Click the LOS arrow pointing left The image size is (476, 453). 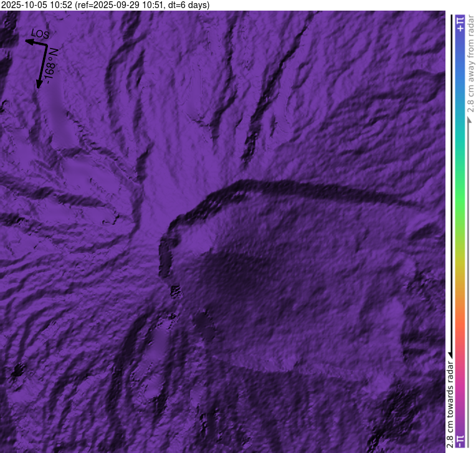click(x=34, y=43)
